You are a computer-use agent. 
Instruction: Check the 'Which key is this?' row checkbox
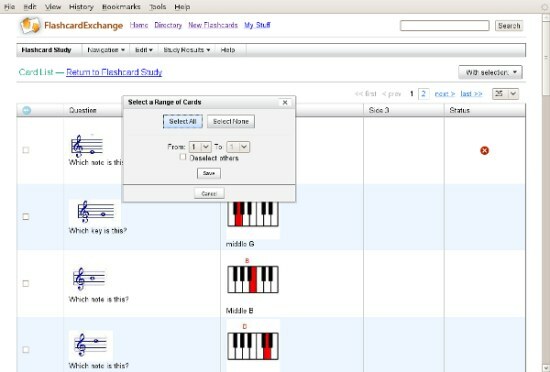click(26, 217)
